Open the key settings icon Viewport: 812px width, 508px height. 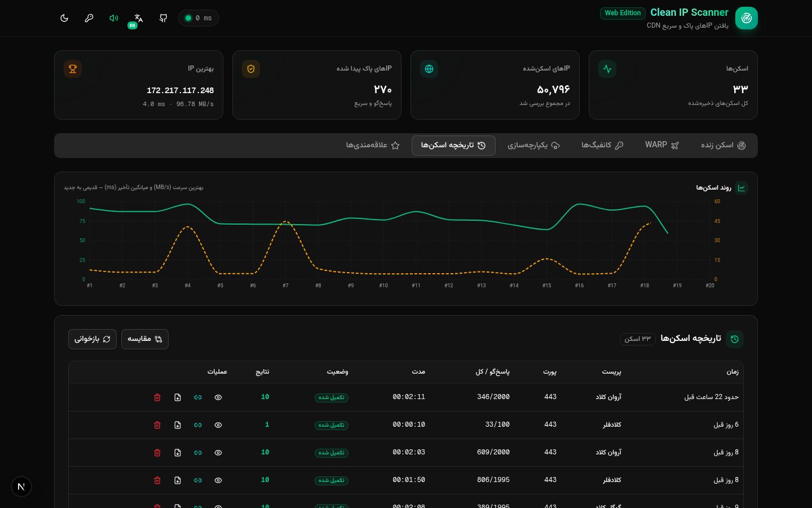pyautogui.click(x=89, y=18)
